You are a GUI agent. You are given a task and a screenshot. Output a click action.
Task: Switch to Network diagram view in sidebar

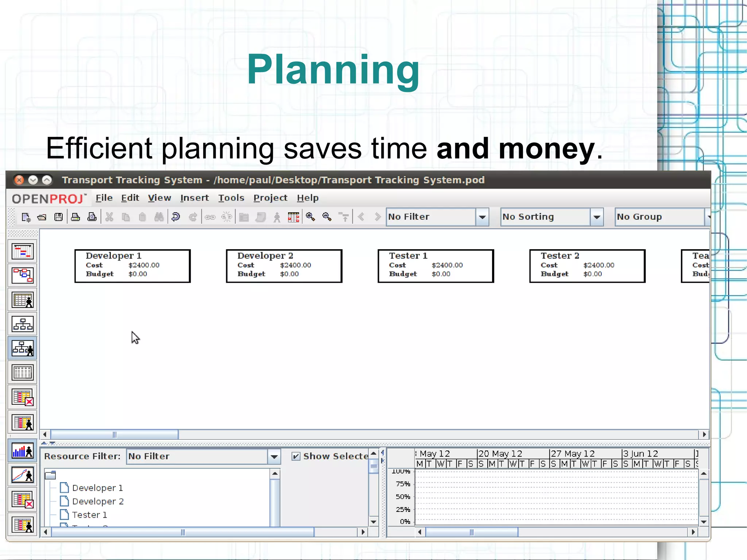coord(23,275)
